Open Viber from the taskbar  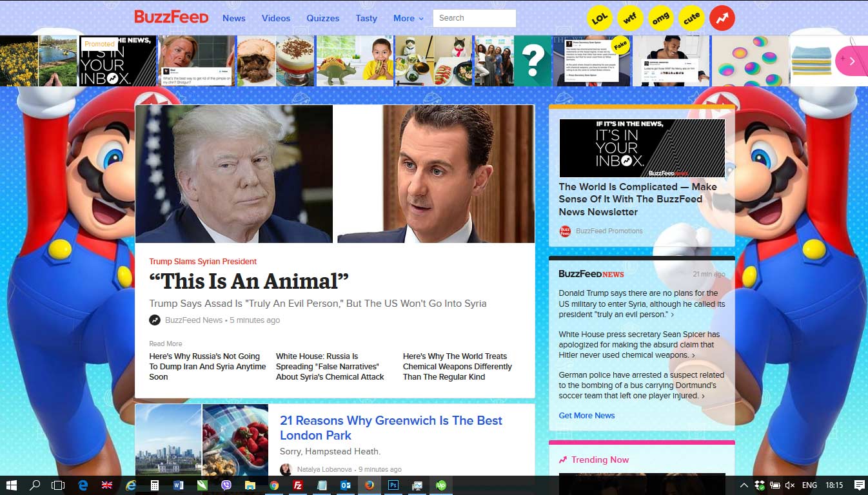pyautogui.click(x=226, y=485)
